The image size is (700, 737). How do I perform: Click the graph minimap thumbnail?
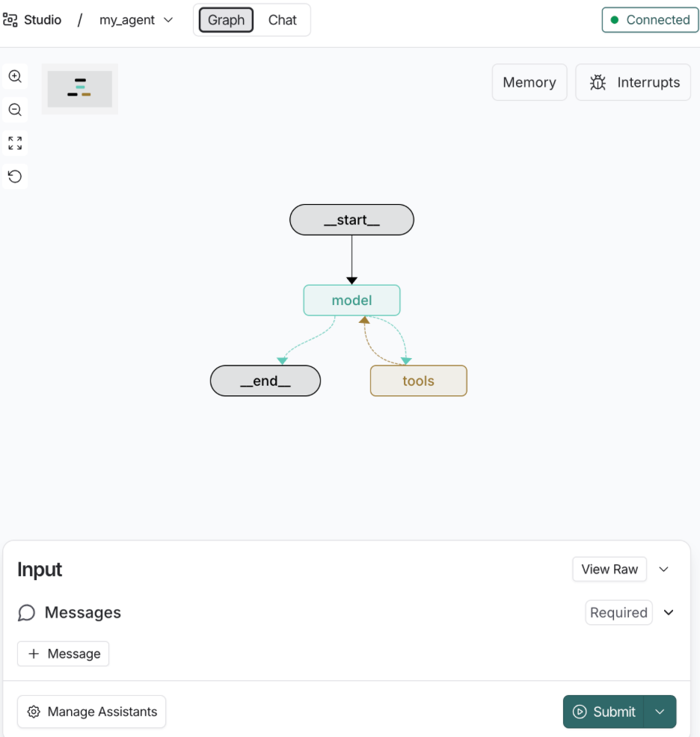(80, 89)
